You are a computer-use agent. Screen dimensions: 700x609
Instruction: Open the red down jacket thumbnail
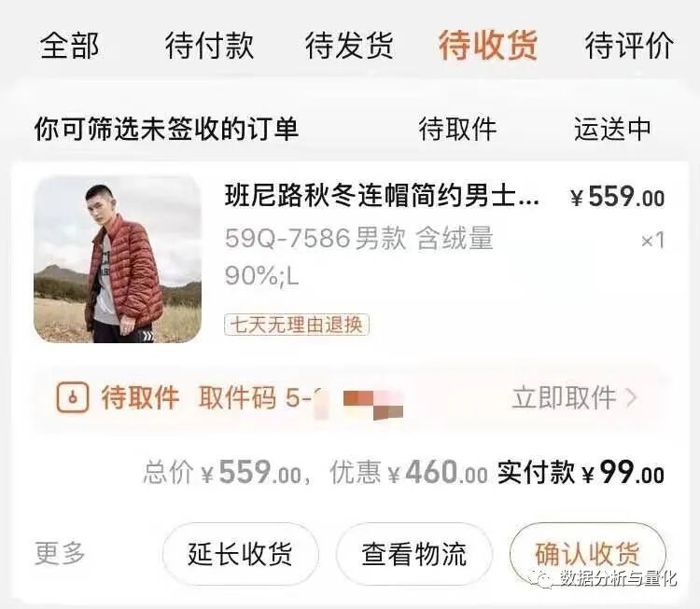118,259
